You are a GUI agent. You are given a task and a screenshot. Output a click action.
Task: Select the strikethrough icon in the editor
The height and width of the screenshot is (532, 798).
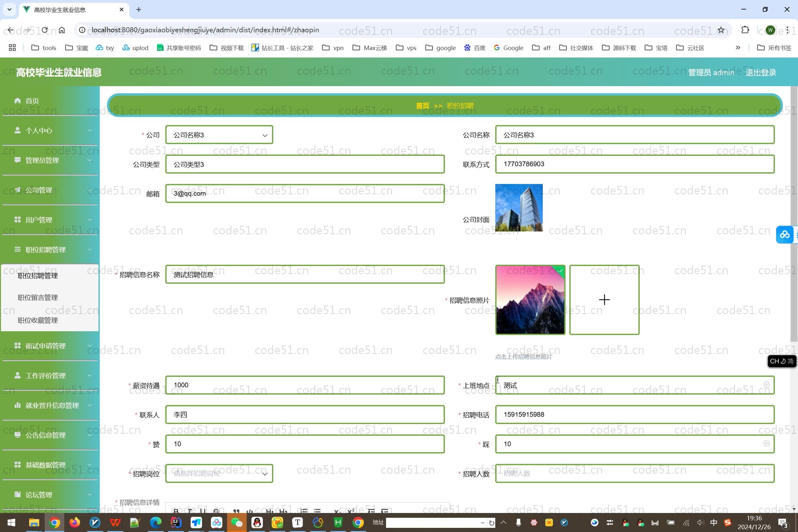(216, 511)
